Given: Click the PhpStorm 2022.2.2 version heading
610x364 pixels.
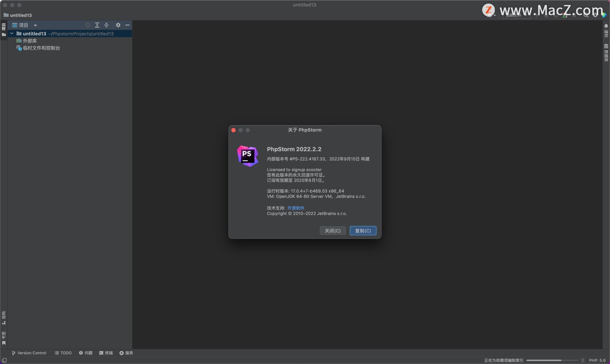Looking at the screenshot, I should pyautogui.click(x=294, y=149).
